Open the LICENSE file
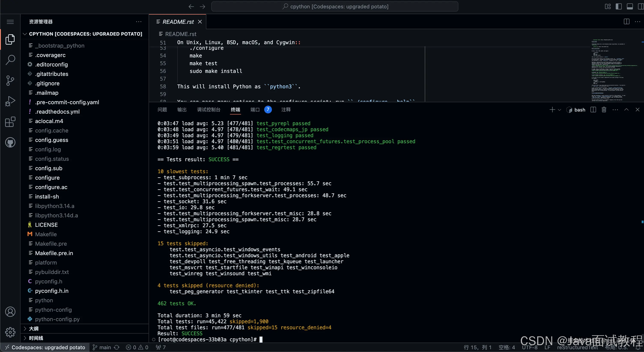Image resolution: width=644 pixels, height=352 pixels. 85,225
